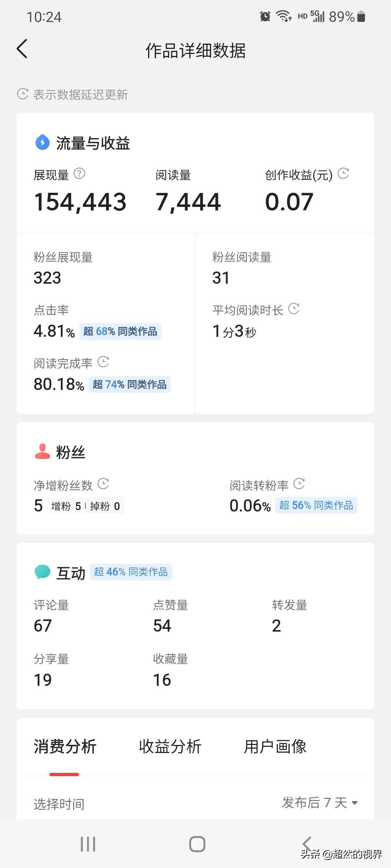Image resolution: width=391 pixels, height=868 pixels.
Task: Tap the clock icon next to 阅读完成率
Action: coord(103,362)
